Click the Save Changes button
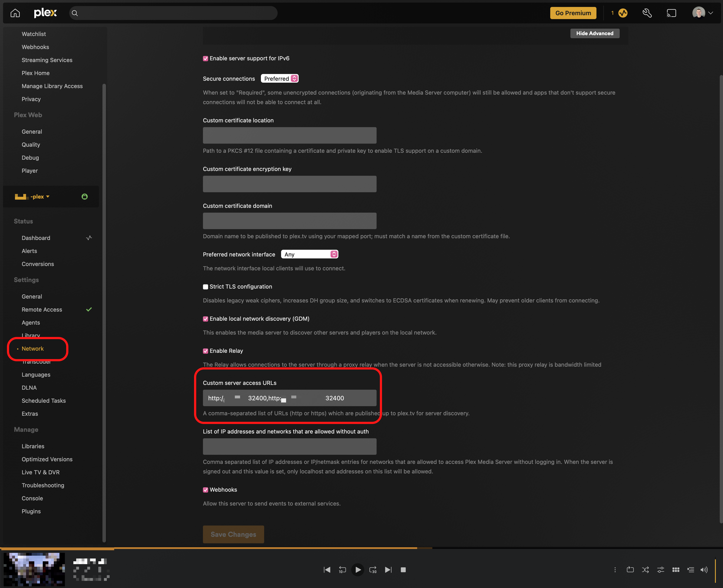 (233, 534)
